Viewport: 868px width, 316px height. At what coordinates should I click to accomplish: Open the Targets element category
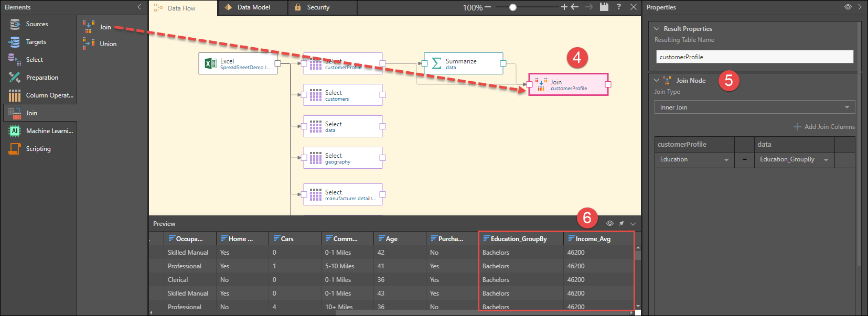[36, 42]
